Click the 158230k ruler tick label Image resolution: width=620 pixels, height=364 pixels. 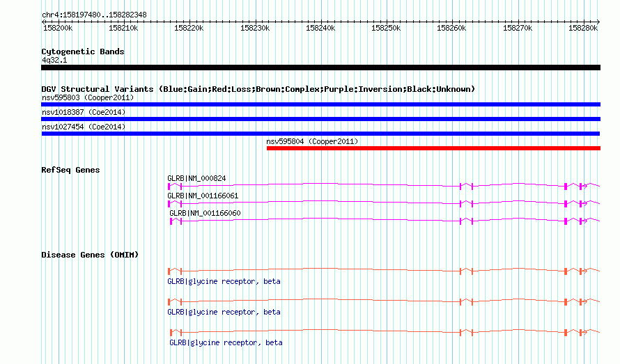click(x=255, y=28)
